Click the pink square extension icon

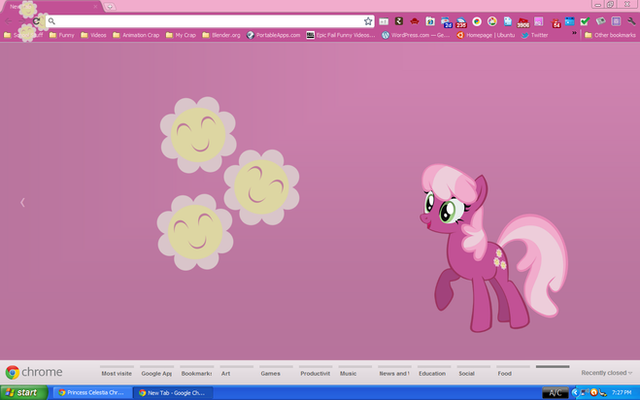pyautogui.click(x=539, y=21)
